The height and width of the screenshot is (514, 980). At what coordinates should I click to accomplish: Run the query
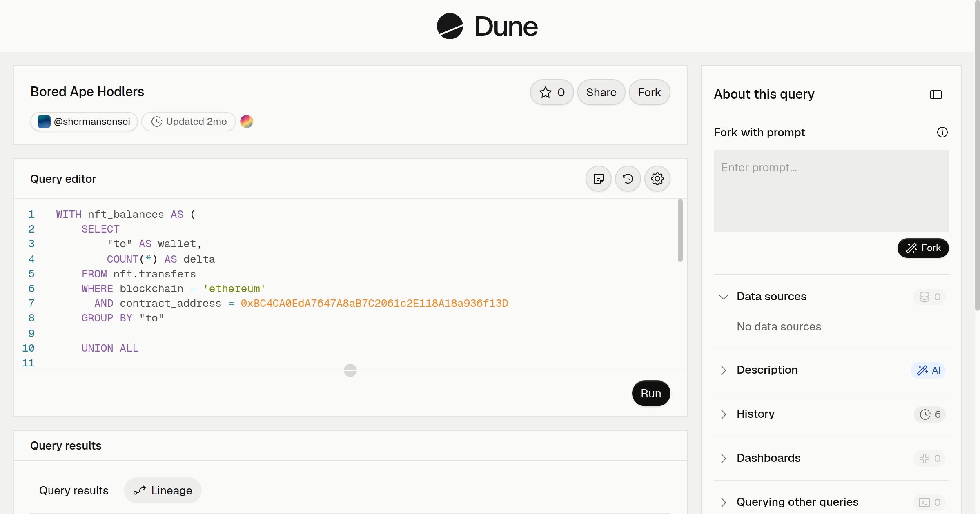click(651, 393)
